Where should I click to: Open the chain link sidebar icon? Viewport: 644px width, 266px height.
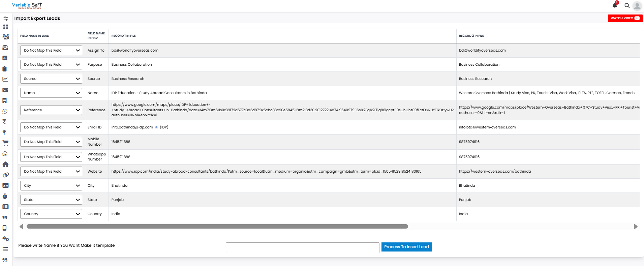tap(5, 175)
